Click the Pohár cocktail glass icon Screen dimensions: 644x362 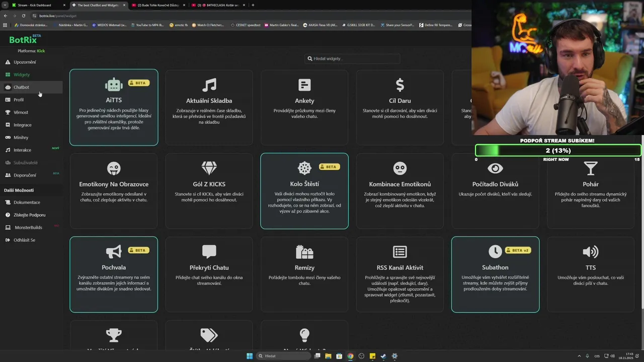[x=591, y=168]
